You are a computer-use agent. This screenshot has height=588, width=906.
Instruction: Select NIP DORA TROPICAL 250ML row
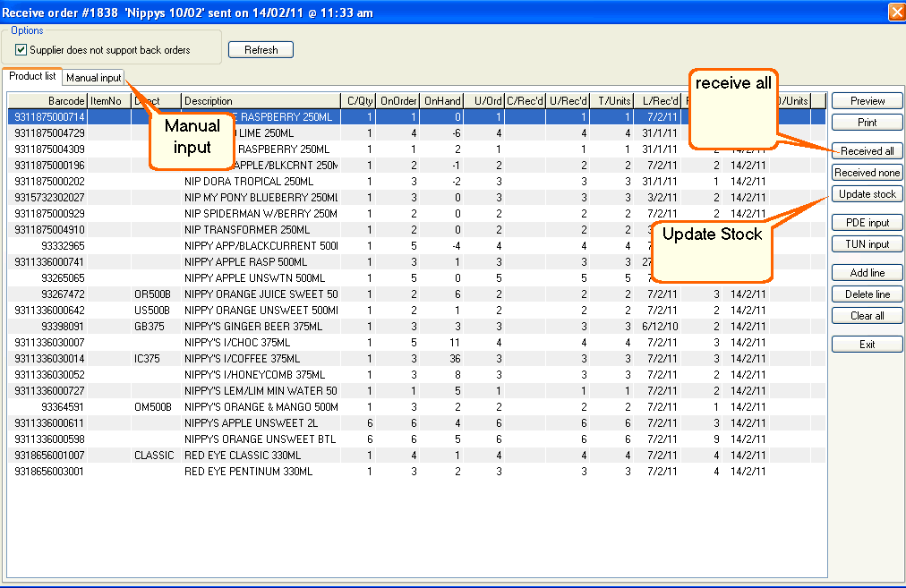point(416,182)
